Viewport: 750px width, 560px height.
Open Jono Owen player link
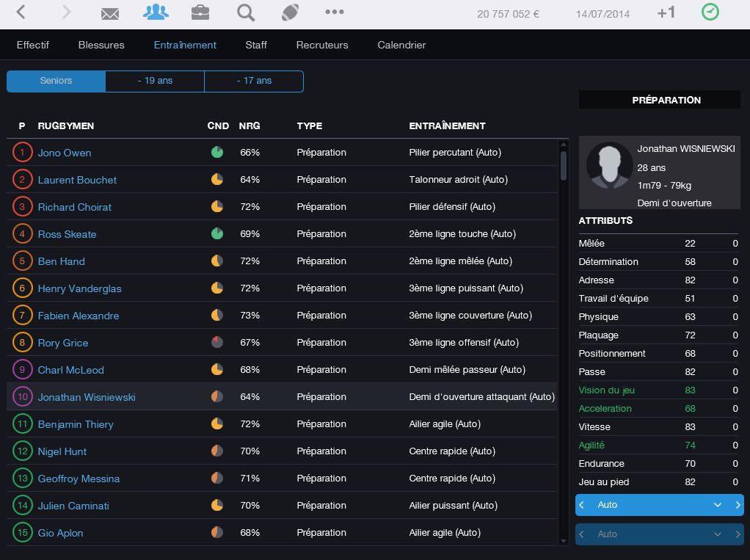click(x=65, y=153)
